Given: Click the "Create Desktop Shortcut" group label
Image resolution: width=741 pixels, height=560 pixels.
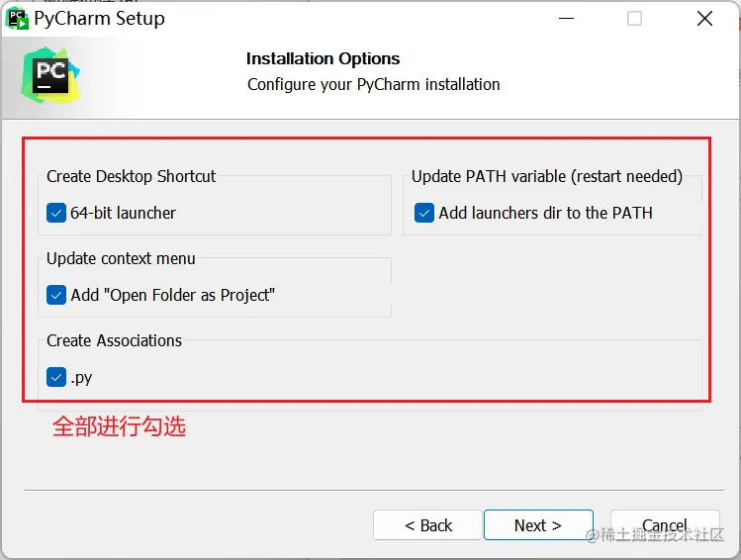Looking at the screenshot, I should tap(131, 176).
